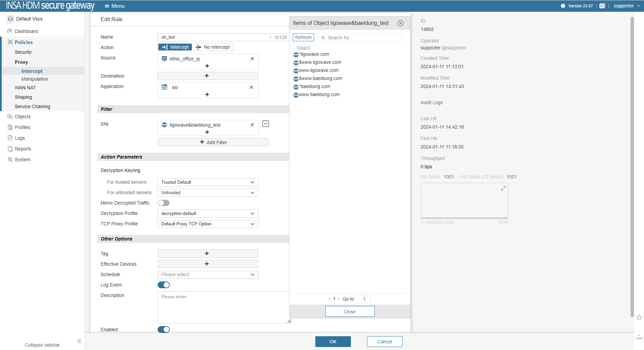This screenshot has height=350, width=644.
Task: Add a new Destination entry
Action: (x=207, y=76)
